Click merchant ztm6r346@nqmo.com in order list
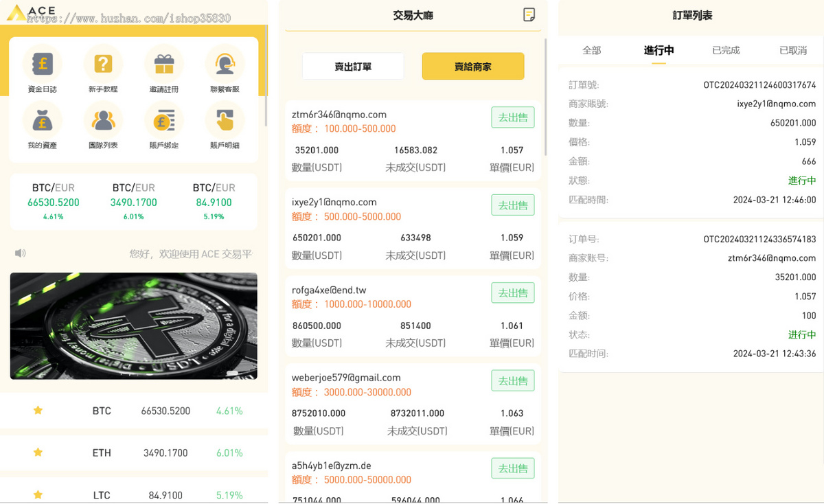The height and width of the screenshot is (504, 824). (x=772, y=258)
